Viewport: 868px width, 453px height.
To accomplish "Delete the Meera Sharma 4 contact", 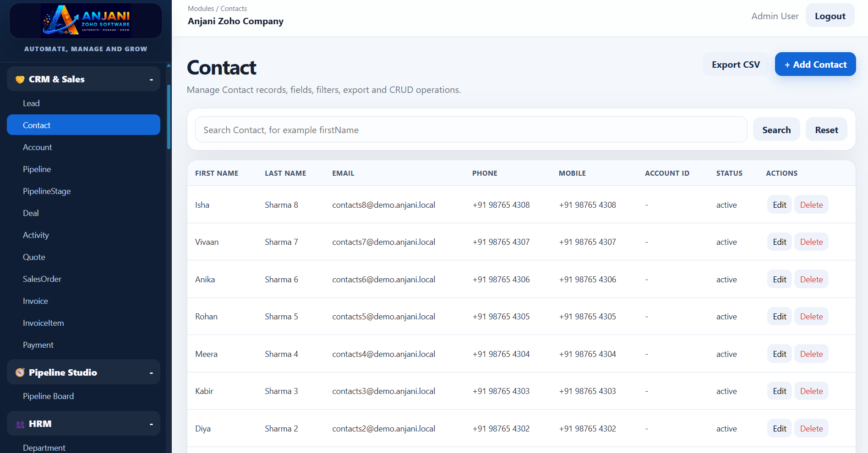I will click(x=811, y=354).
